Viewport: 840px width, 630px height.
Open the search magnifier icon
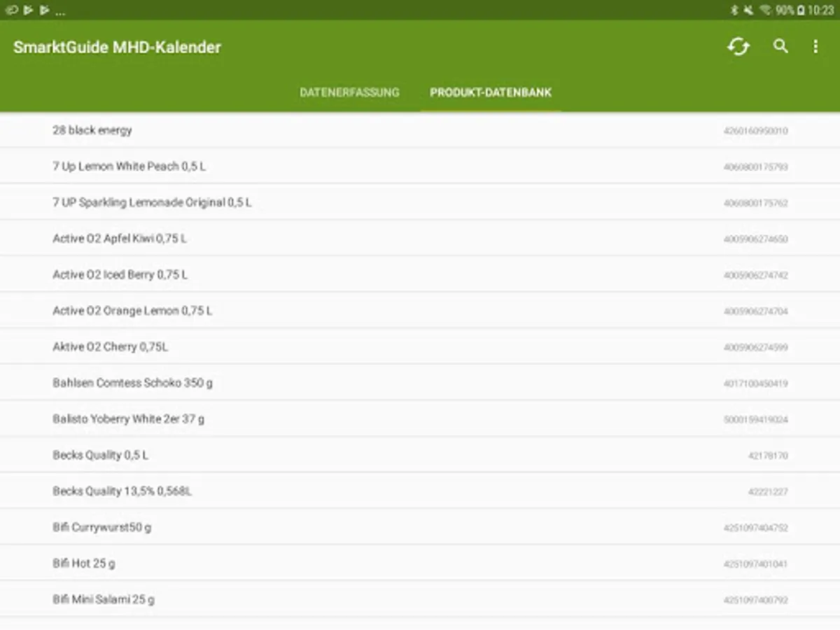click(x=780, y=46)
